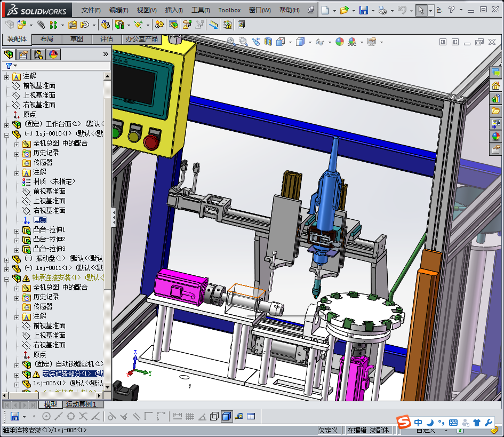Click the Zoom to Fit magnifier icon
Image resolution: width=504 pixels, height=437 pixels.
(x=231, y=41)
